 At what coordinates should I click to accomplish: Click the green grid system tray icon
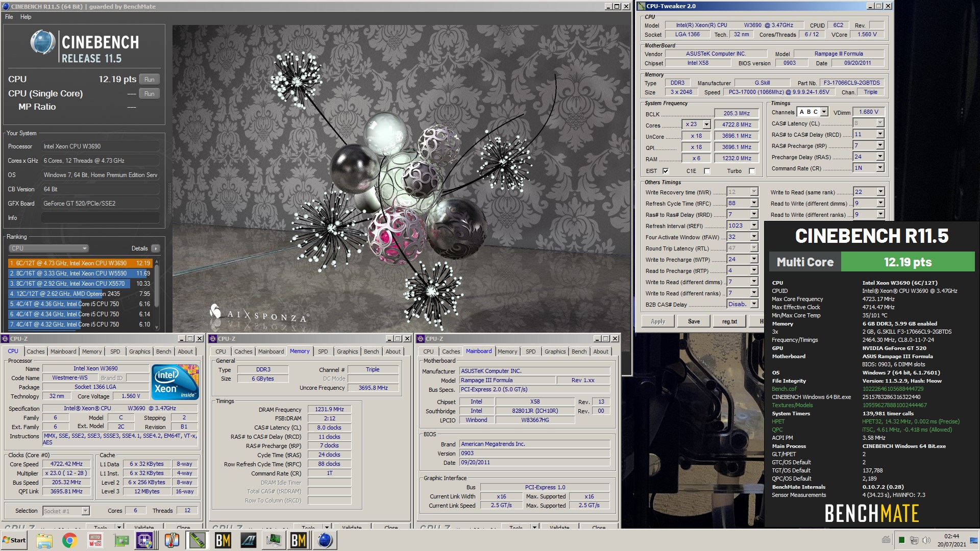tap(902, 540)
